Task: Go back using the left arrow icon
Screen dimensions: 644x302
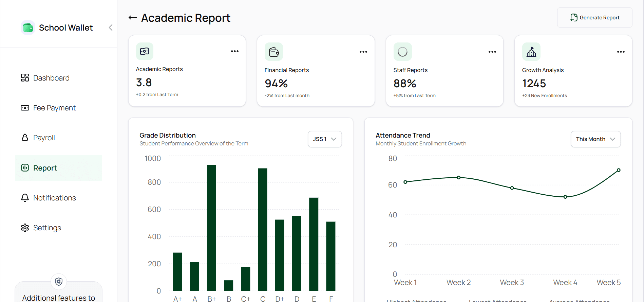Action: (133, 18)
